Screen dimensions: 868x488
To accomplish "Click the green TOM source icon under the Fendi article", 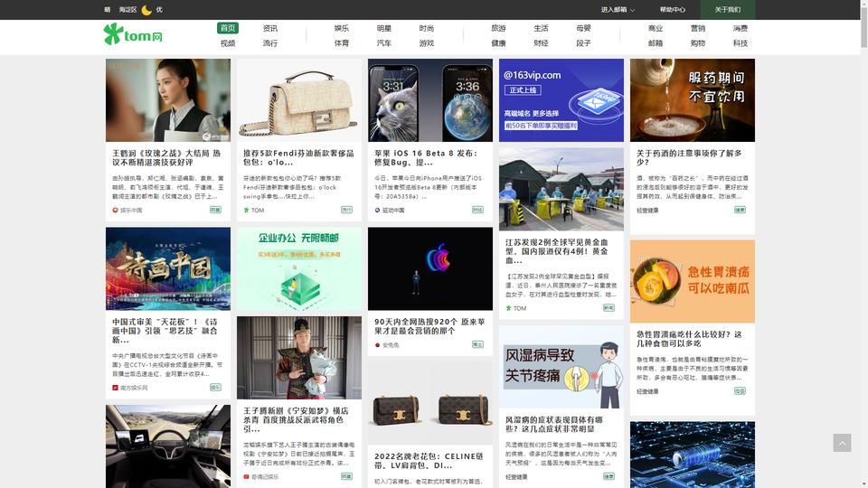I will (x=246, y=211).
